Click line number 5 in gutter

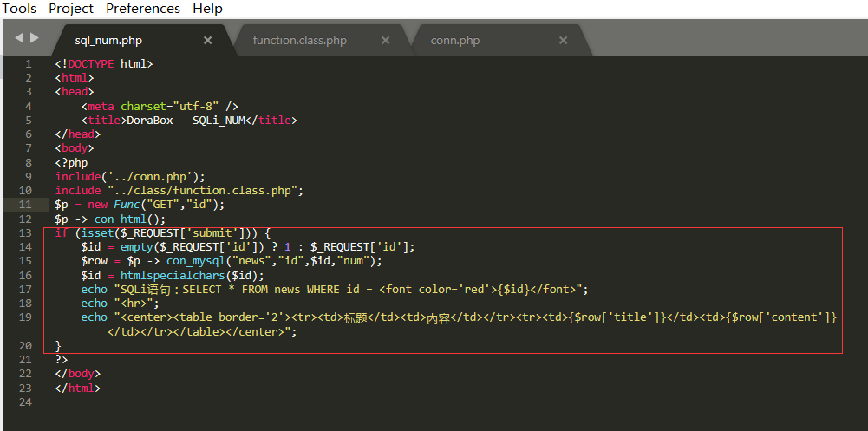29,120
